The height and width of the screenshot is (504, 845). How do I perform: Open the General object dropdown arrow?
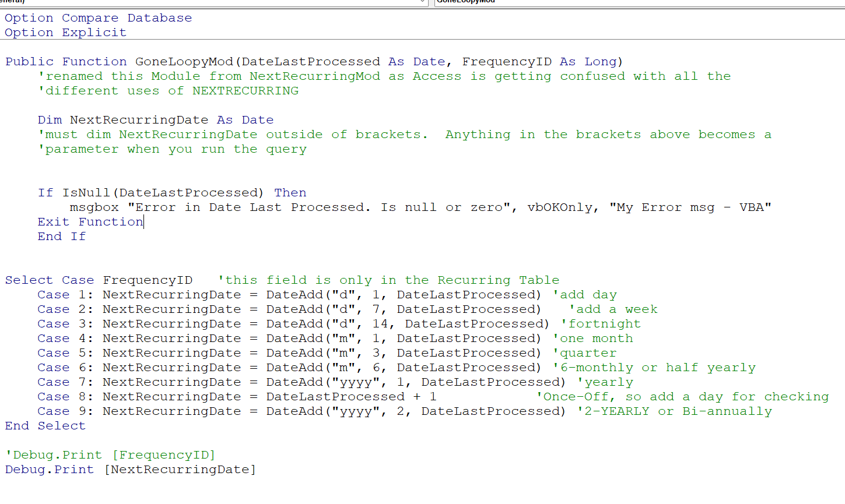pos(423,2)
